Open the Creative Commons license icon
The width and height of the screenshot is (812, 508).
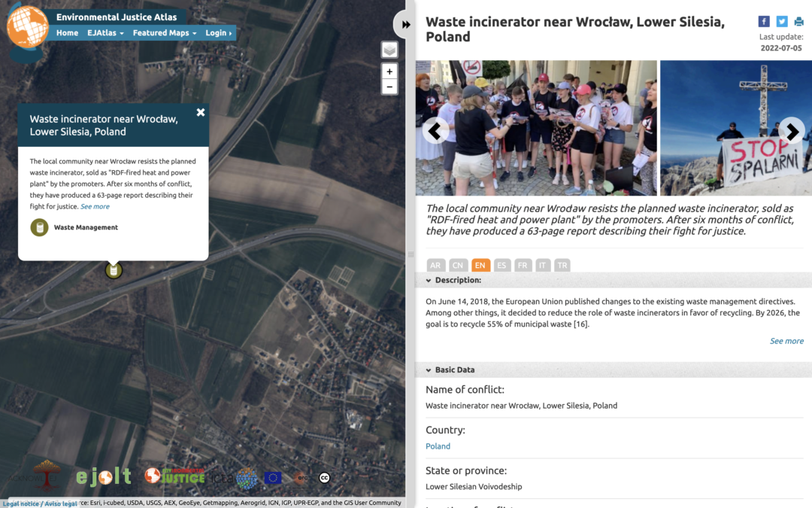click(x=324, y=477)
